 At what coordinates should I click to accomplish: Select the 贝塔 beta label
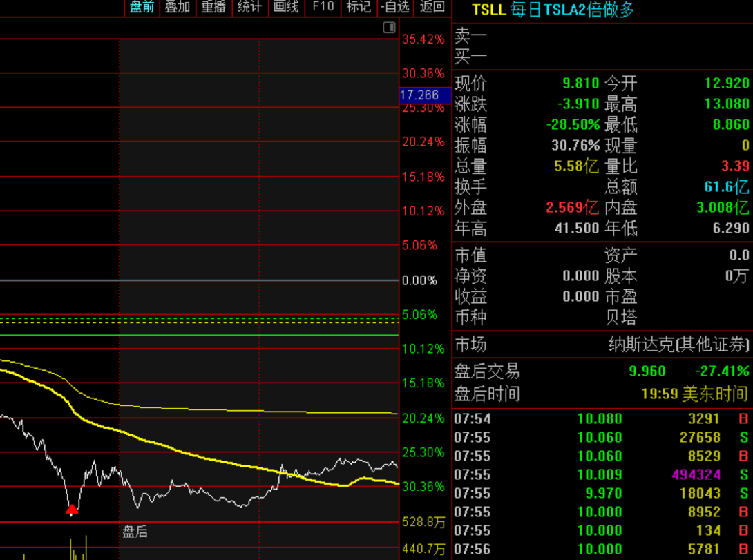(x=621, y=317)
